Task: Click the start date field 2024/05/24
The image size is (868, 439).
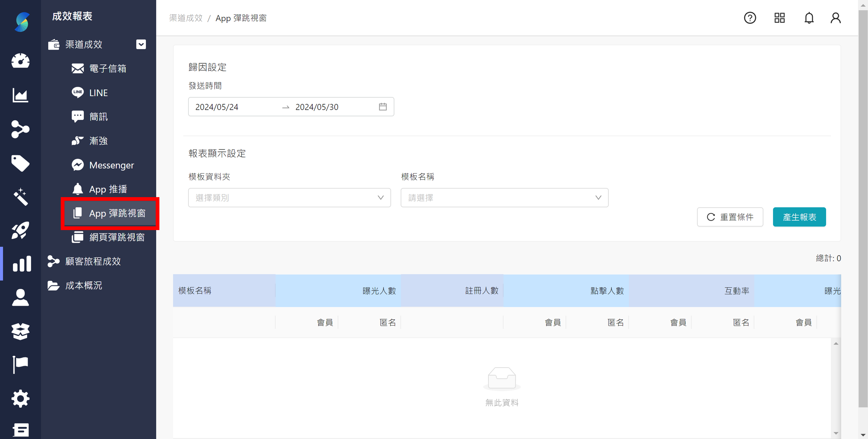Action: (217, 107)
